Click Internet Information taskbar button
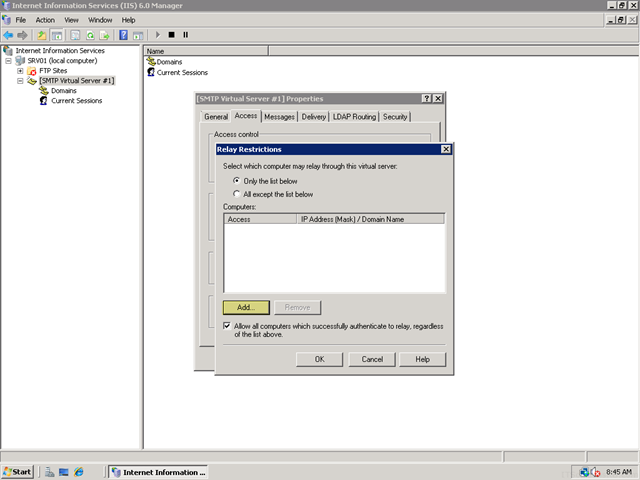 (158, 472)
